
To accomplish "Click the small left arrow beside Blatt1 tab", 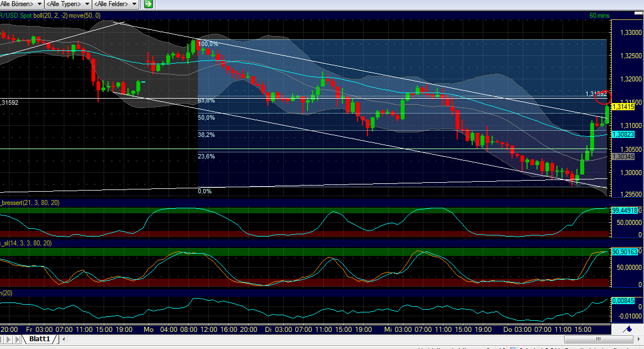I will point(63,339).
